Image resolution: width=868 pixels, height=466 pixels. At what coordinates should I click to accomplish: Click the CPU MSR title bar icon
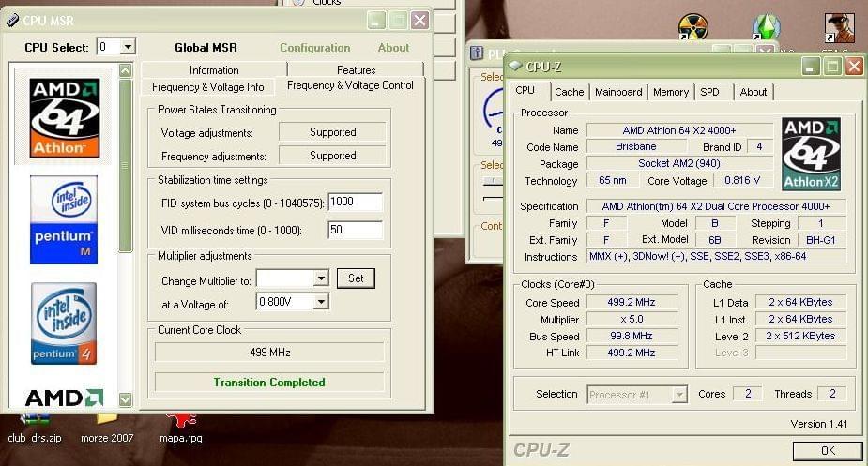(x=12, y=21)
